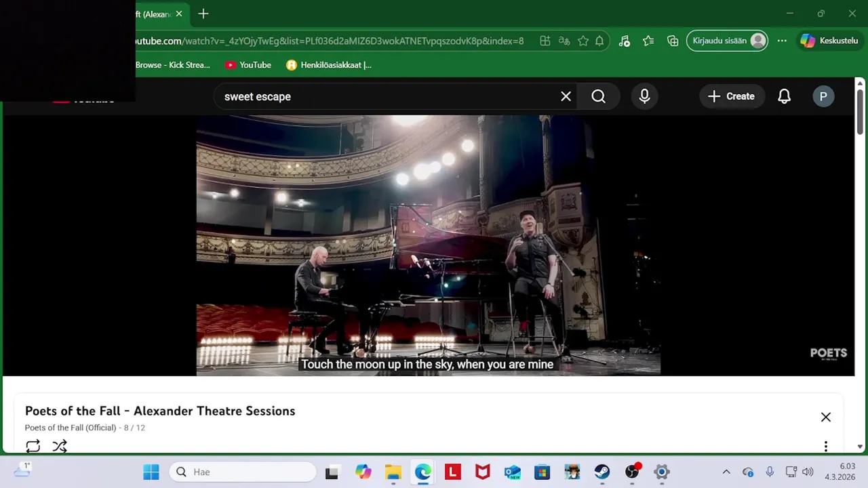Open the red L app in taskbar
The image size is (868, 488).
tap(453, 472)
